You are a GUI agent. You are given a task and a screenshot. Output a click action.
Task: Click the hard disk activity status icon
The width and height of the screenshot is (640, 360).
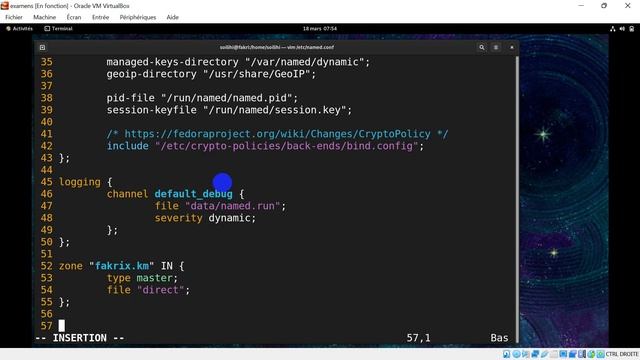(507, 354)
